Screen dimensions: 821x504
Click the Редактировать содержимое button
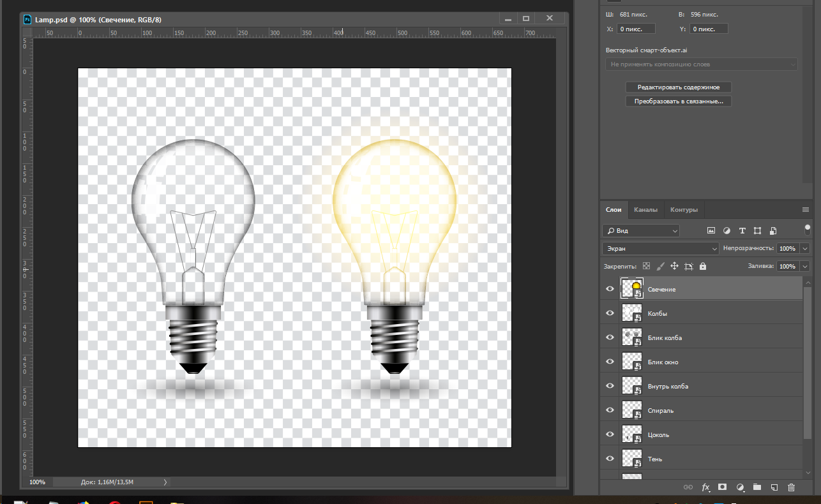(x=678, y=87)
